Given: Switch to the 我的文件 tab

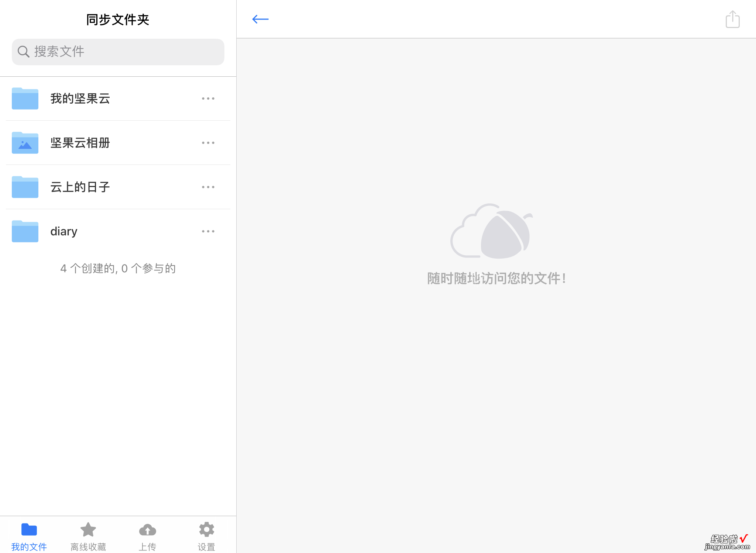Looking at the screenshot, I should [x=29, y=537].
